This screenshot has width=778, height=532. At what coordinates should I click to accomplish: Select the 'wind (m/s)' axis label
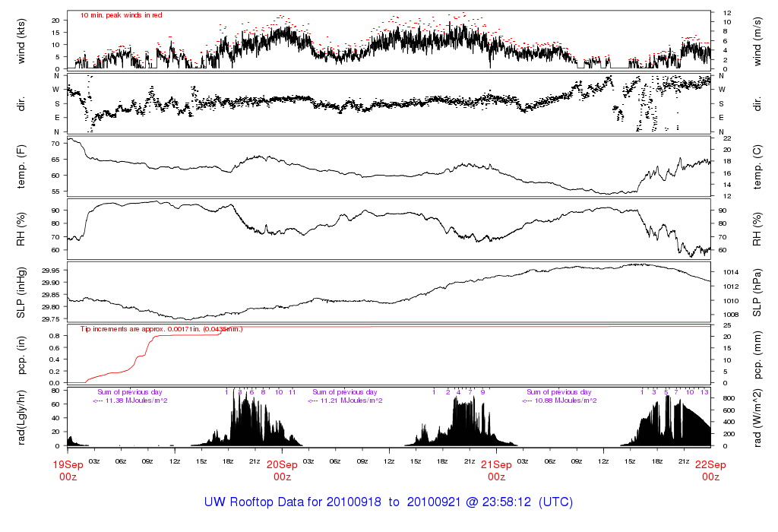(x=757, y=41)
